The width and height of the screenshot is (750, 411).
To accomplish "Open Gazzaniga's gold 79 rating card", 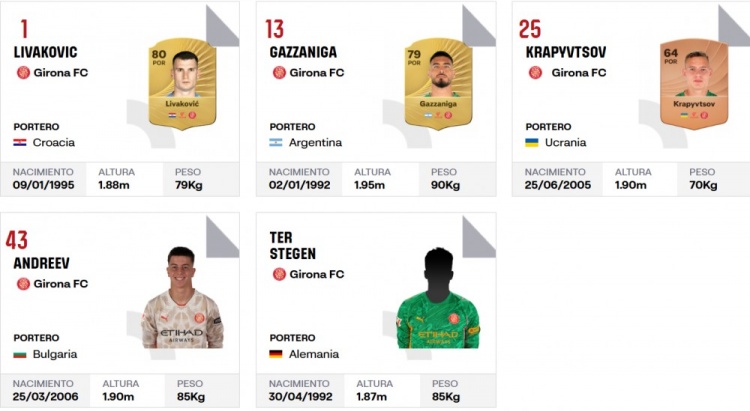I will [439, 82].
